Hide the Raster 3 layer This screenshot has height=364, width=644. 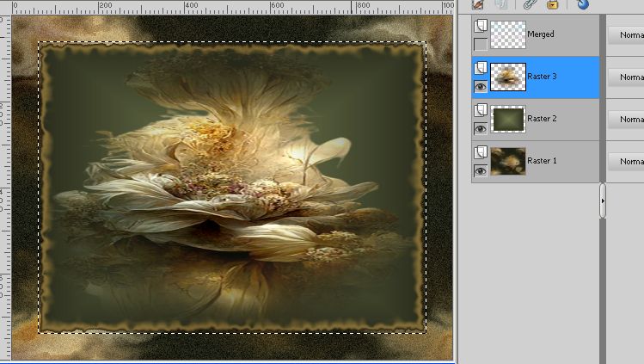coord(481,85)
